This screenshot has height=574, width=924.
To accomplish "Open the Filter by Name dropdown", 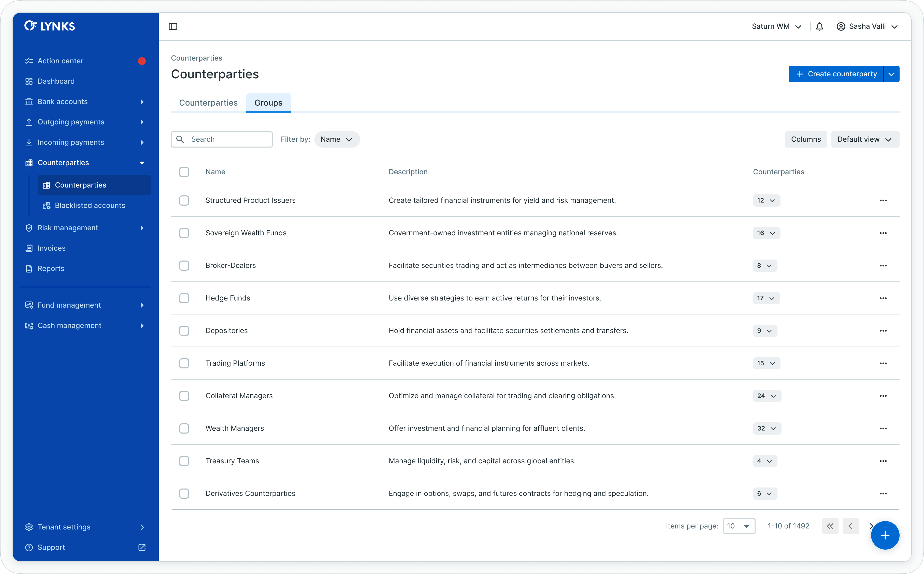I will [337, 140].
